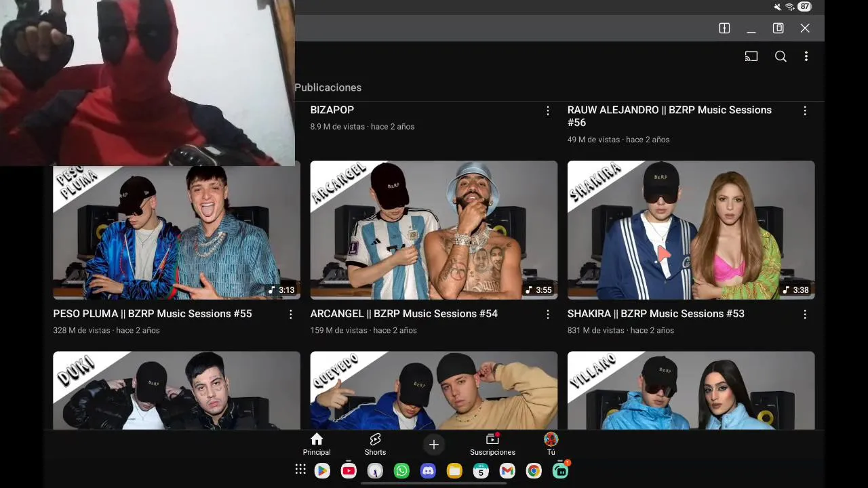The image size is (868, 488).
Task: Click the battery indicator showing 87
Action: pyautogui.click(x=804, y=6)
